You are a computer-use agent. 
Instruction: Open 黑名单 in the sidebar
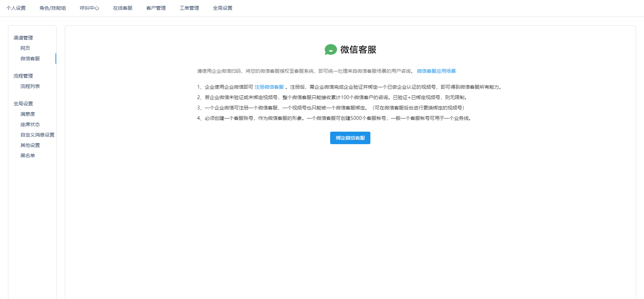(28, 156)
